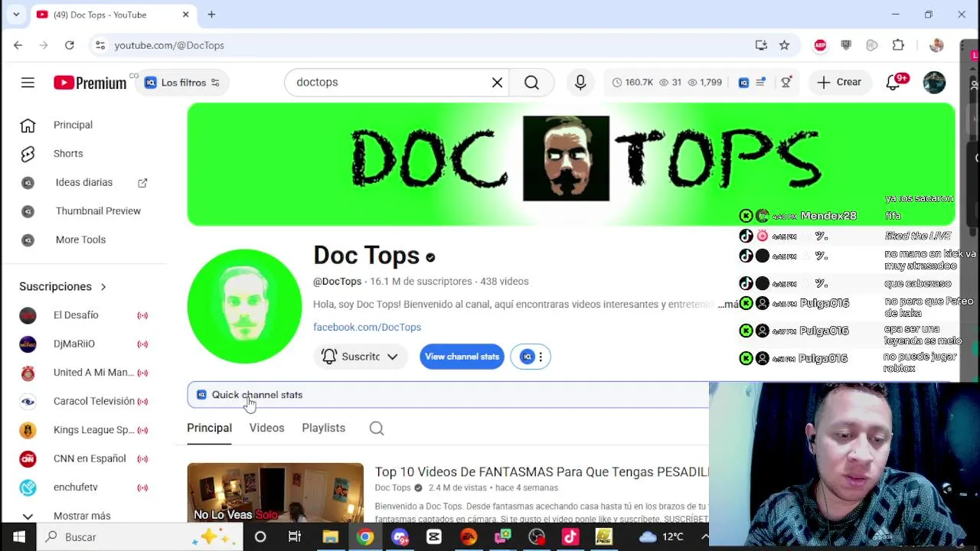980x551 pixels.
Task: Reload the page
Action: [x=69, y=45]
